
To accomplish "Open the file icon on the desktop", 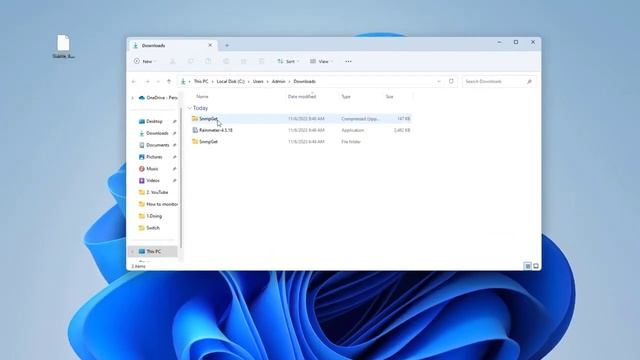I will tap(63, 47).
